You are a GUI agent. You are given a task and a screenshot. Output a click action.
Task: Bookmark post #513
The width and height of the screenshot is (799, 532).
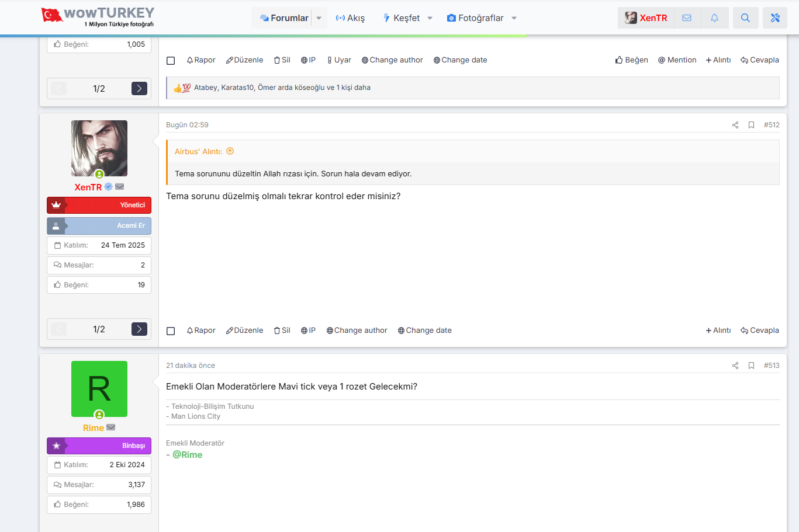(x=751, y=366)
